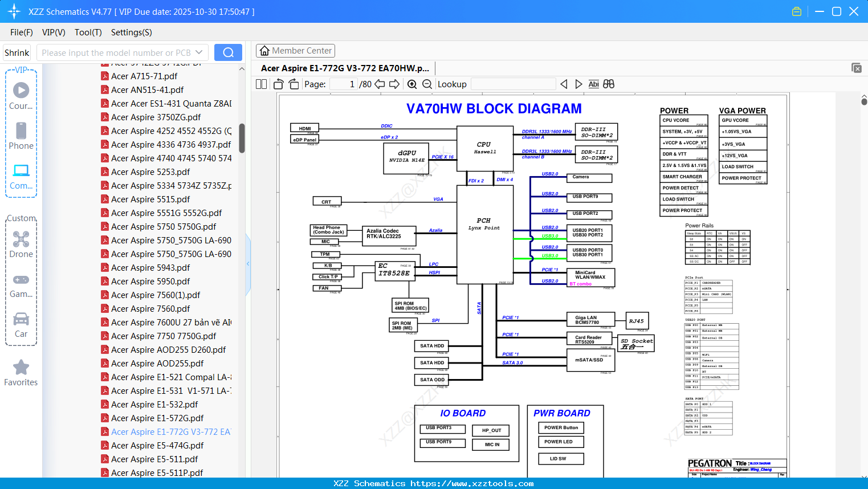Open Acer Aspire E5-511.pdf
The height and width of the screenshot is (489, 868).
point(154,459)
